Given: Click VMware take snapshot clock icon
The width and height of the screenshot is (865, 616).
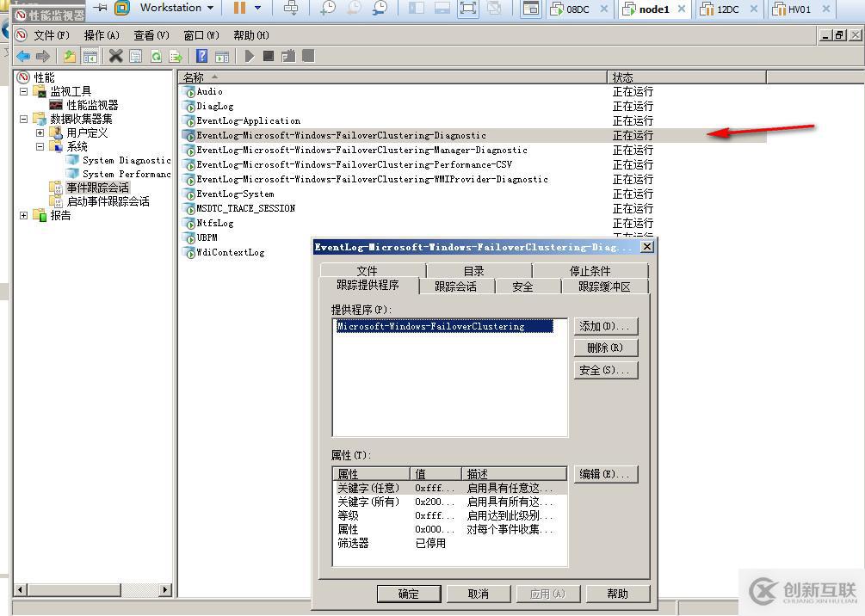Looking at the screenshot, I should [x=329, y=8].
